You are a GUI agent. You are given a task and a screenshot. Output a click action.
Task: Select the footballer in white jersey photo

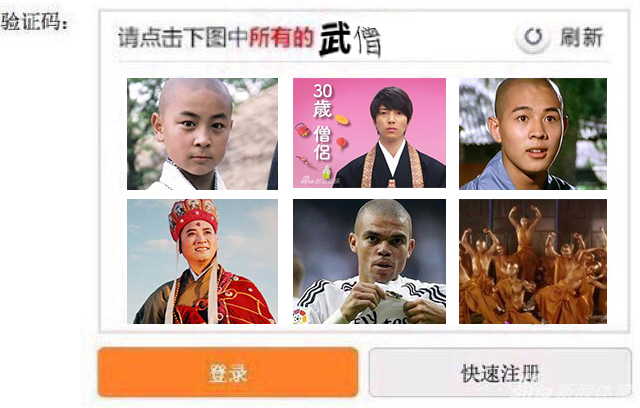click(369, 262)
